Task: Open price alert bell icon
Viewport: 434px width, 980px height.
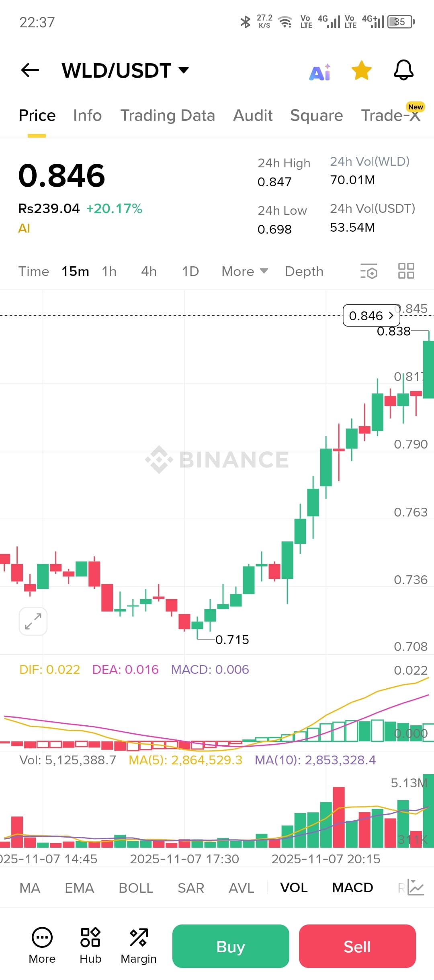Action: coord(403,70)
